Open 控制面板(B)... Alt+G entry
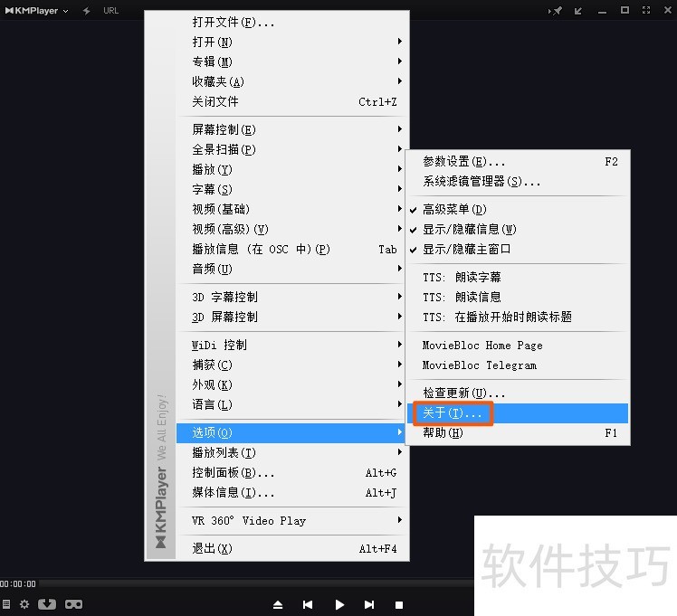Image resolution: width=677 pixels, height=616 pixels. point(292,472)
